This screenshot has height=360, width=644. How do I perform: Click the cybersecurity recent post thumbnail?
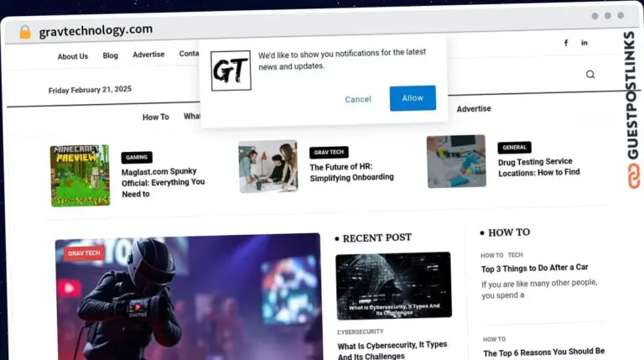point(393,286)
